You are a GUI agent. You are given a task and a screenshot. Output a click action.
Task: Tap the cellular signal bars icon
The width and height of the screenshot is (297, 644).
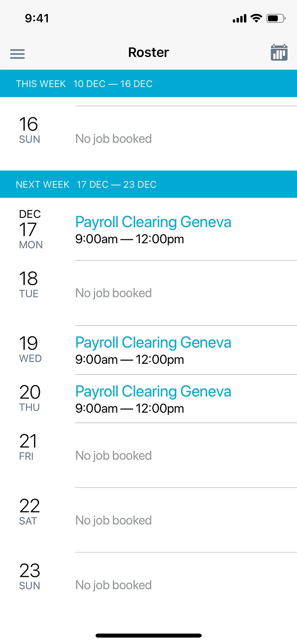pyautogui.click(x=239, y=19)
